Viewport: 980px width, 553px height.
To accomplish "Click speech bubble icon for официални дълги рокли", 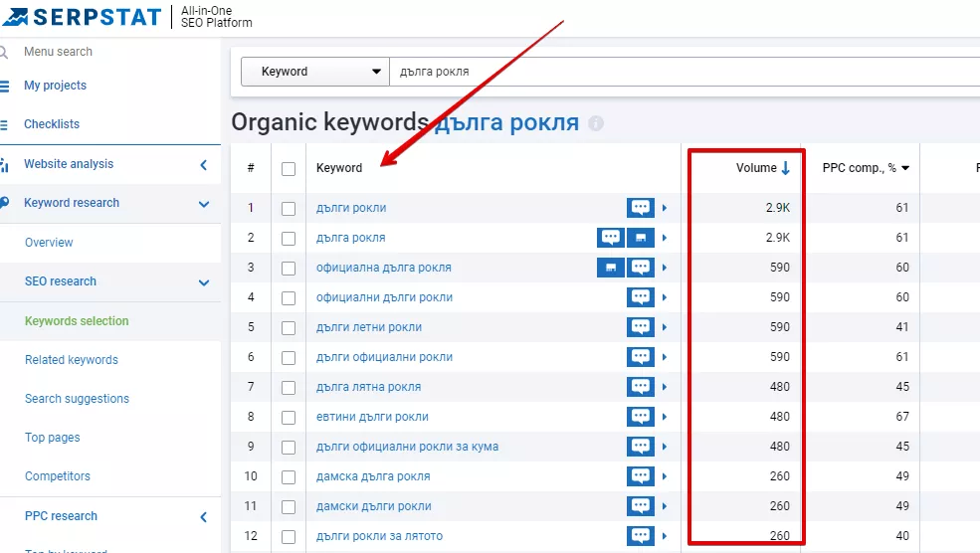I will coord(641,297).
